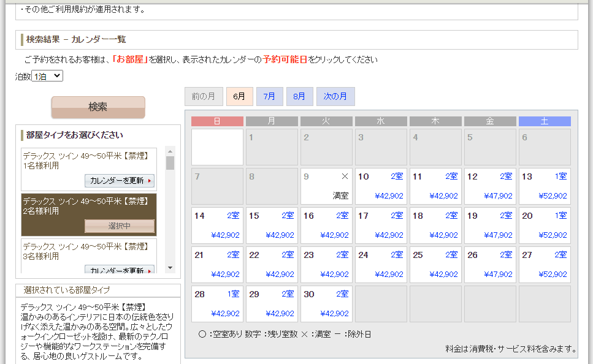This screenshot has height=364, width=593.
Task: Choose June 29 on the calendar
Action: click(272, 305)
